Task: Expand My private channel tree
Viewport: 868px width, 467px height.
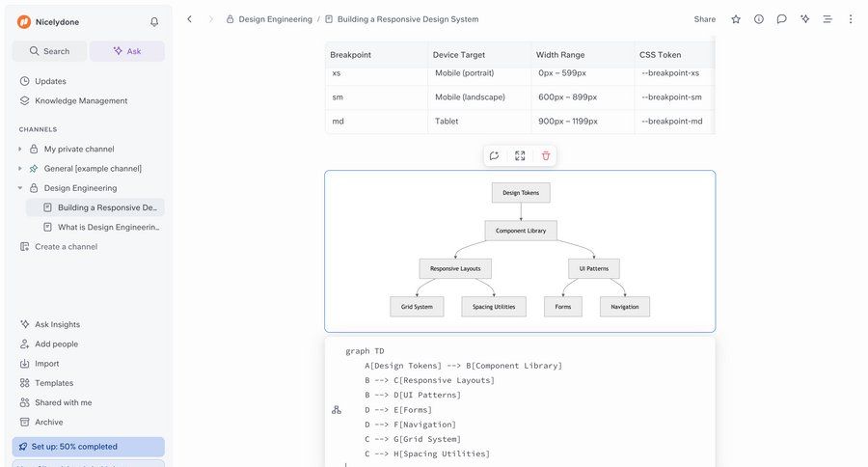Action: click(20, 149)
